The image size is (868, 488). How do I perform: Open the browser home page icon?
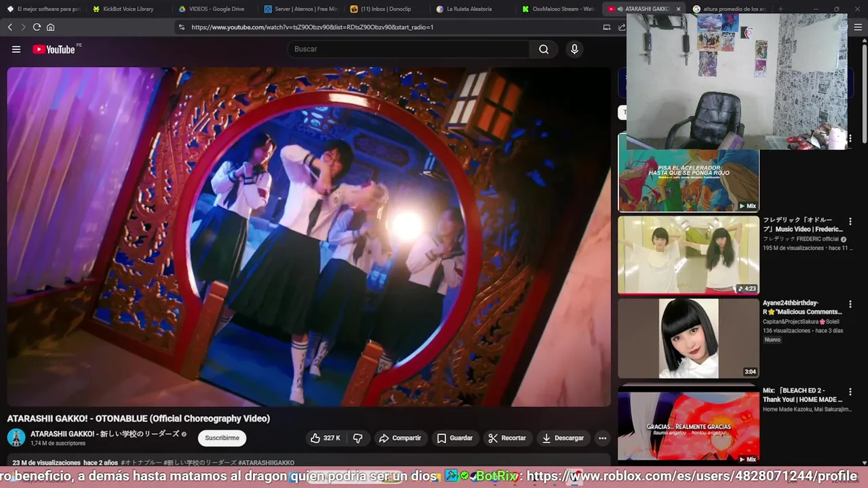pos(50,27)
